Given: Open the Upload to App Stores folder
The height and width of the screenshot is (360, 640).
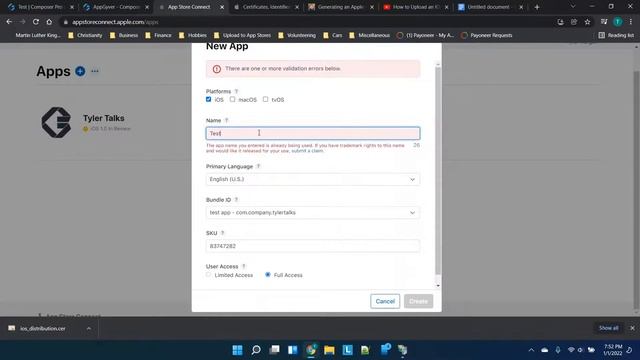Looking at the screenshot, I should (242, 35).
